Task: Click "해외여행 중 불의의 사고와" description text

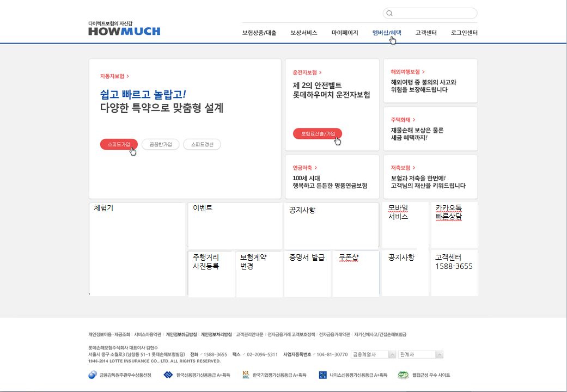Action: pos(423,82)
